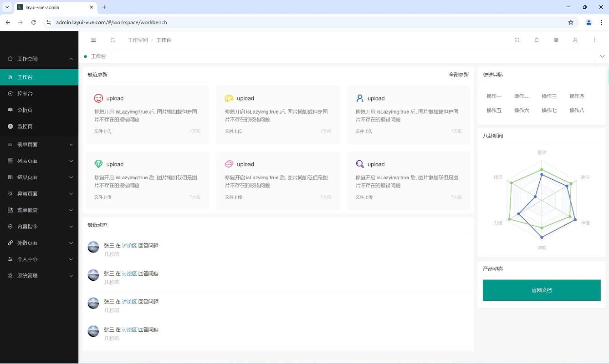This screenshot has width=609, height=364.
Task: Enter fullscreen using the header fullscreen icon
Action: [x=517, y=40]
